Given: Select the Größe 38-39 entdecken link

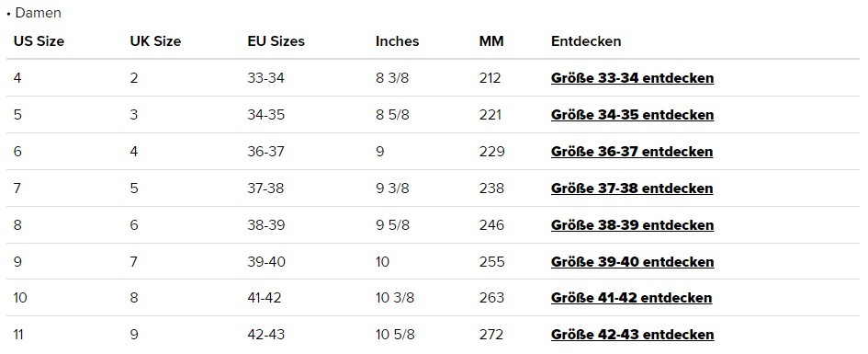Looking at the screenshot, I should tap(632, 225).
